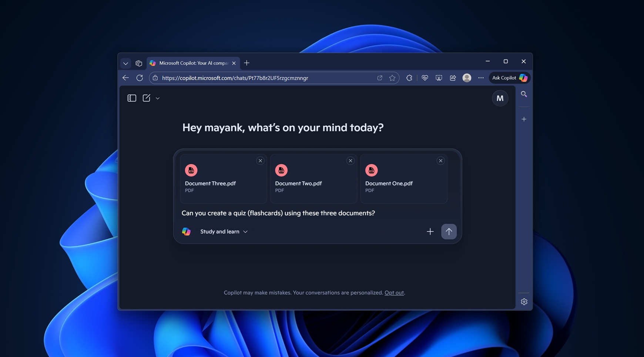Remove Document Two.pdf attachment
This screenshot has width=644, height=357.
point(350,161)
